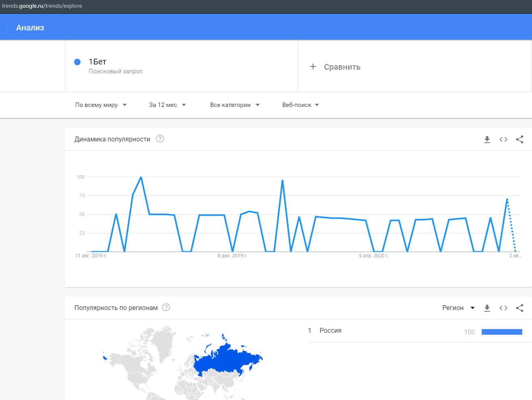The height and width of the screenshot is (400, 532).
Task: Download the region popularity data
Action: point(487,308)
